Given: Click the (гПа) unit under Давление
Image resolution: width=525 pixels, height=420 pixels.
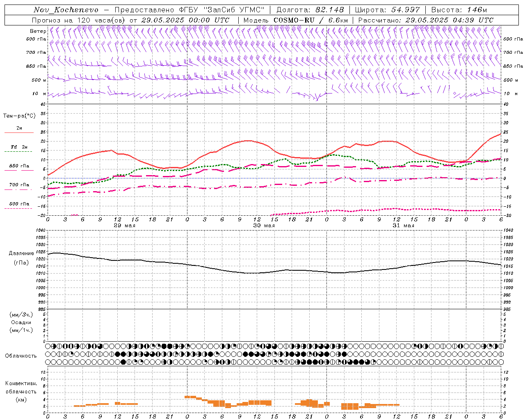Looking at the screenshot, I should point(21,262).
